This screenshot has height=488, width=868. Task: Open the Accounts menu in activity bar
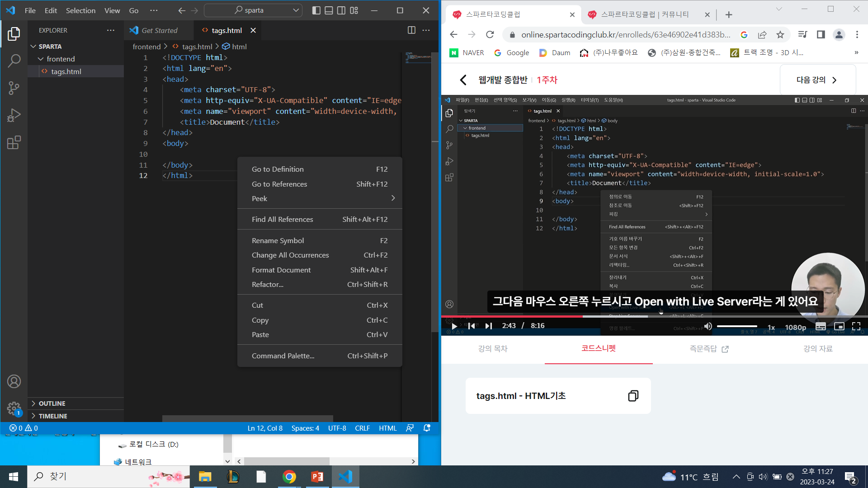point(14,381)
